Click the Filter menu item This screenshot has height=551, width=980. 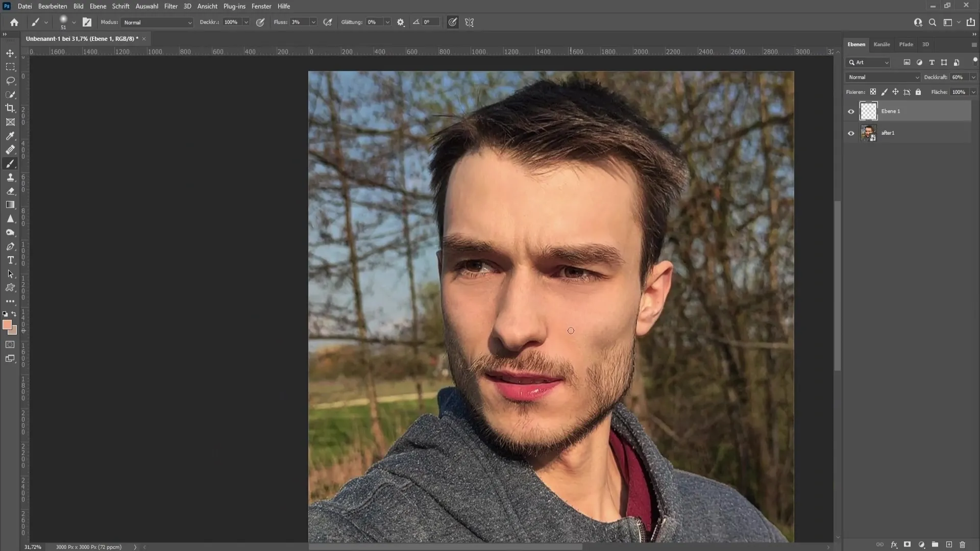[170, 6]
